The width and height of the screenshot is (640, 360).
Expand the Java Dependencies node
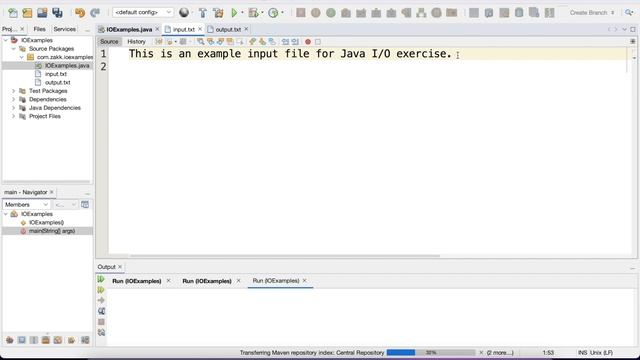(13, 108)
